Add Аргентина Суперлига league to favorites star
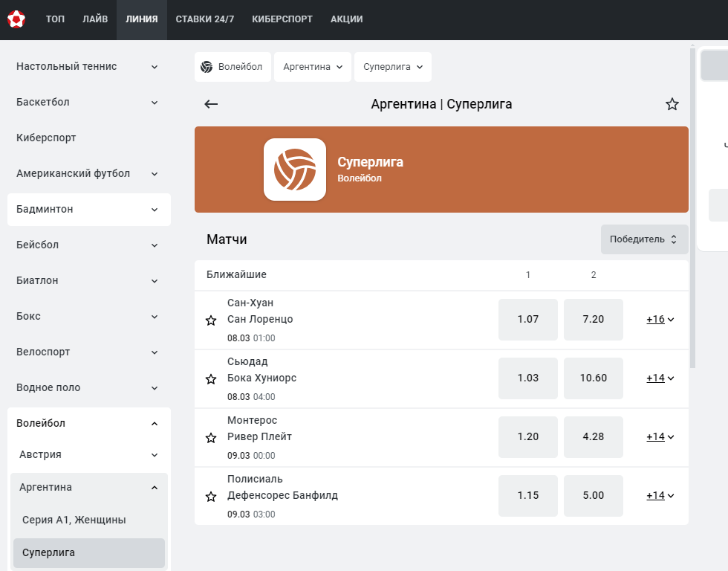728x571 pixels. pos(672,104)
